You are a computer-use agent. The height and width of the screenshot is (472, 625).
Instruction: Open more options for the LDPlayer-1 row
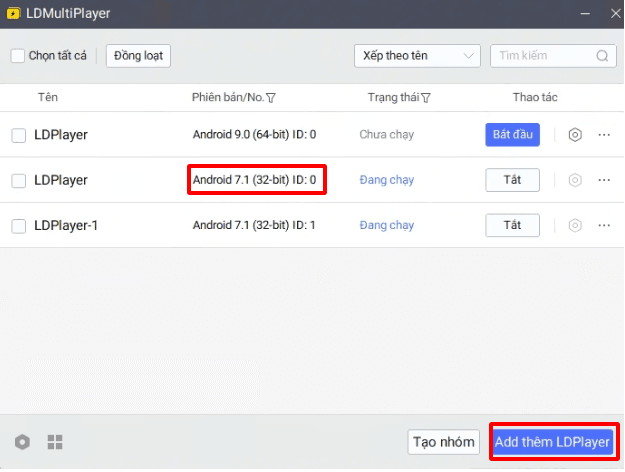(604, 225)
